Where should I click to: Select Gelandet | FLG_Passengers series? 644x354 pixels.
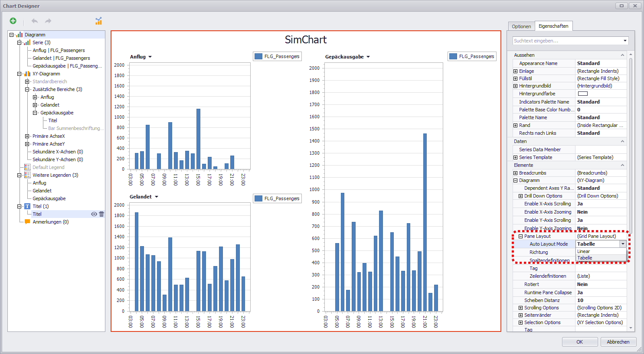[x=61, y=58]
